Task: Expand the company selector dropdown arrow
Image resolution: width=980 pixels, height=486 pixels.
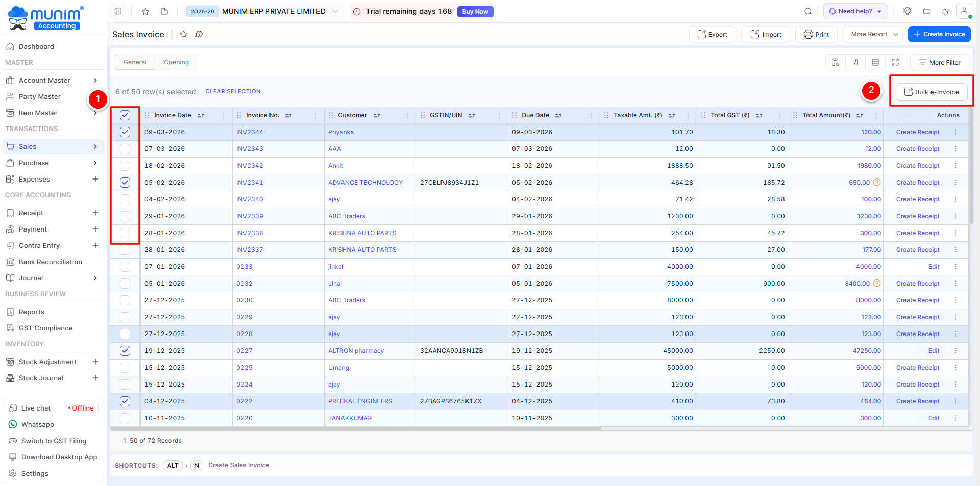Action: [335, 11]
